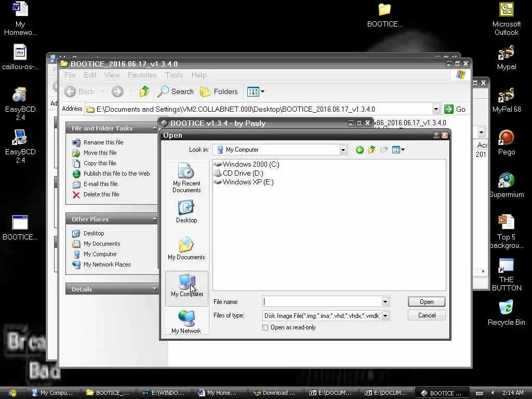The height and width of the screenshot is (399, 532).
Task: Click Forward arrow in Explorer toolbar
Action: click(117, 91)
